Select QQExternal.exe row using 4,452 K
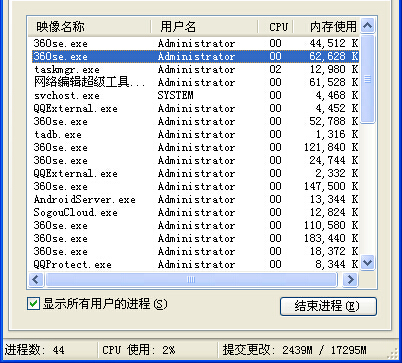Screen dimensions: 402x363 coord(195,108)
